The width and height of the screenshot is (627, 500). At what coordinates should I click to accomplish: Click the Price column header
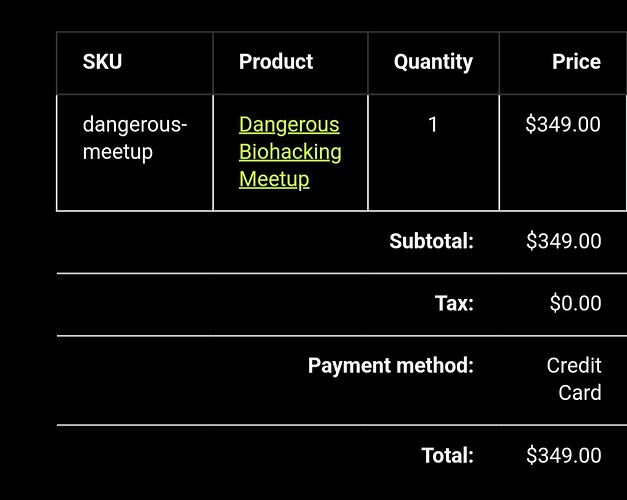[576, 62]
